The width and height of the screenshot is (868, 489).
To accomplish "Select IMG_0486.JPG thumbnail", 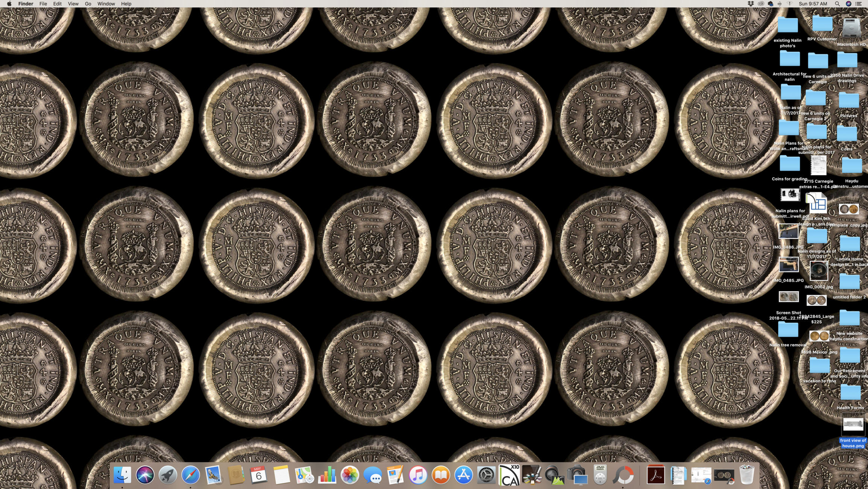I will tap(788, 231).
